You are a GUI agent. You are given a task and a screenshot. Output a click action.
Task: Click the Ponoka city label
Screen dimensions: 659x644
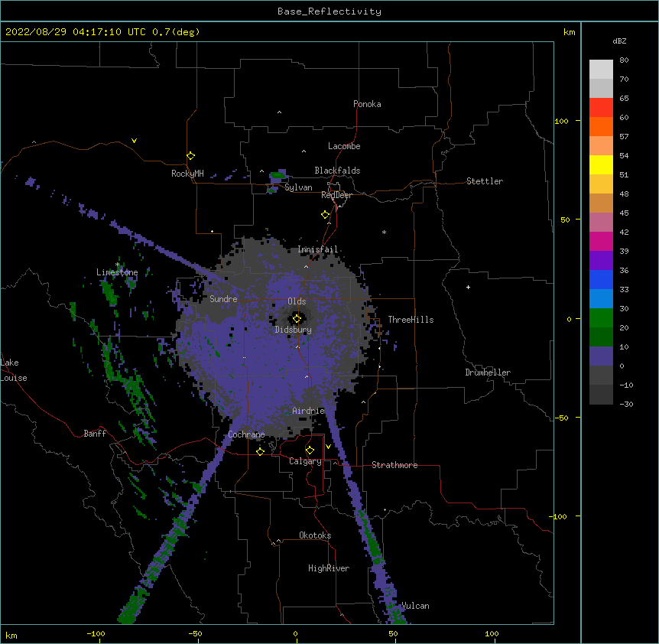tap(367, 104)
